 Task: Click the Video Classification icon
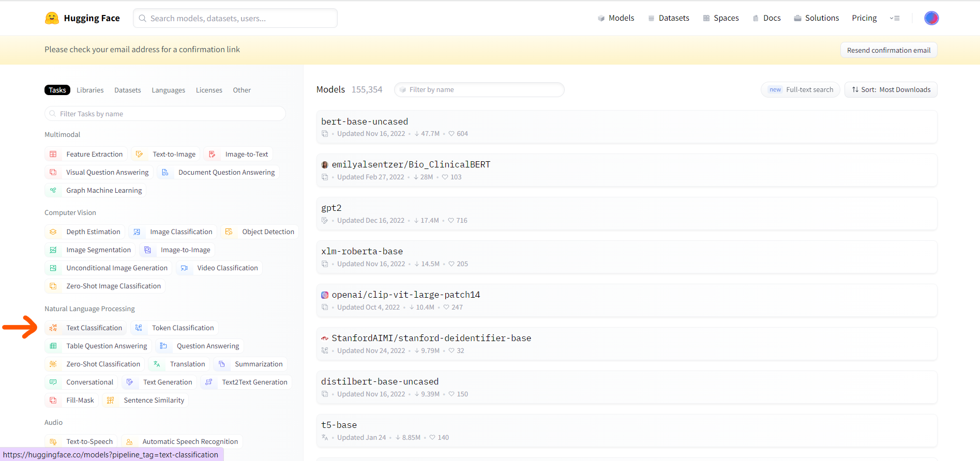[184, 268]
